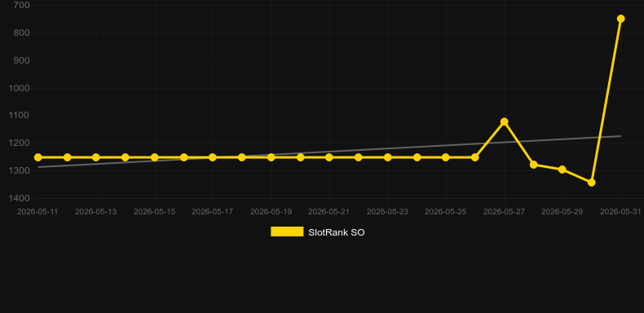Viewport: 644px width, 313px height.
Task: Click the 1000 y-axis label
Action: click(x=20, y=88)
